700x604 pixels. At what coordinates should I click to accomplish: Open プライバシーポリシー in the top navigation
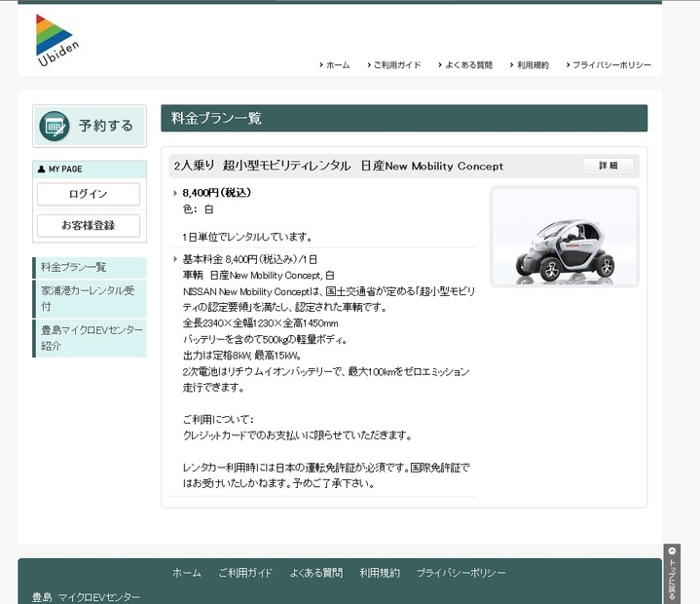tap(608, 65)
